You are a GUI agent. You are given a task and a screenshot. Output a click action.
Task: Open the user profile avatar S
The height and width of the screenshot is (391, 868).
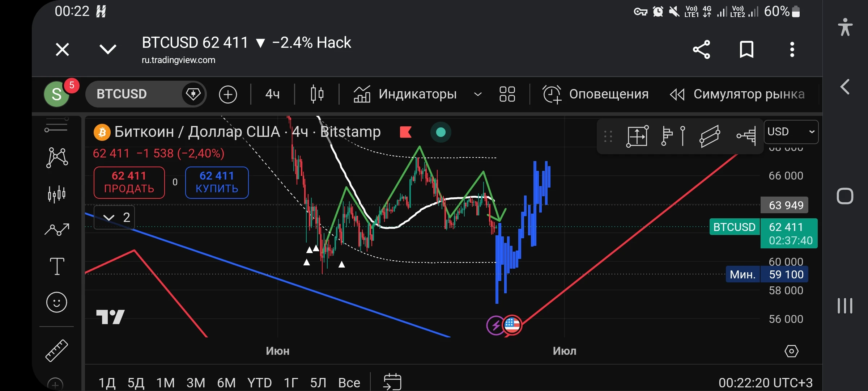[x=57, y=94]
